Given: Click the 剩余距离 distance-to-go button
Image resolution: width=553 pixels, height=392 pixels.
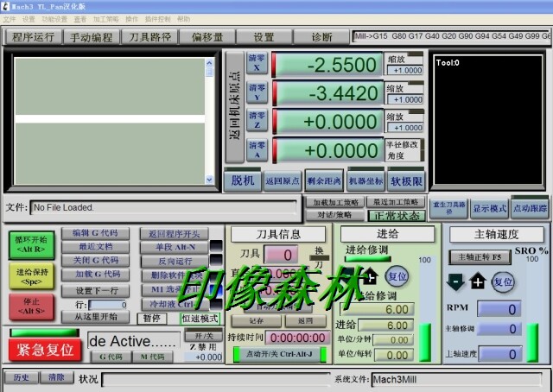Looking at the screenshot, I should [x=324, y=181].
